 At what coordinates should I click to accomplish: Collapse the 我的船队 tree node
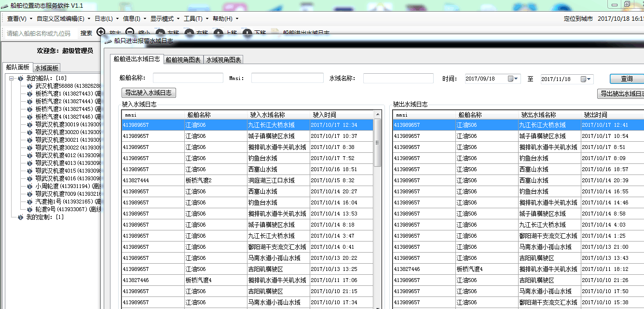point(11,78)
